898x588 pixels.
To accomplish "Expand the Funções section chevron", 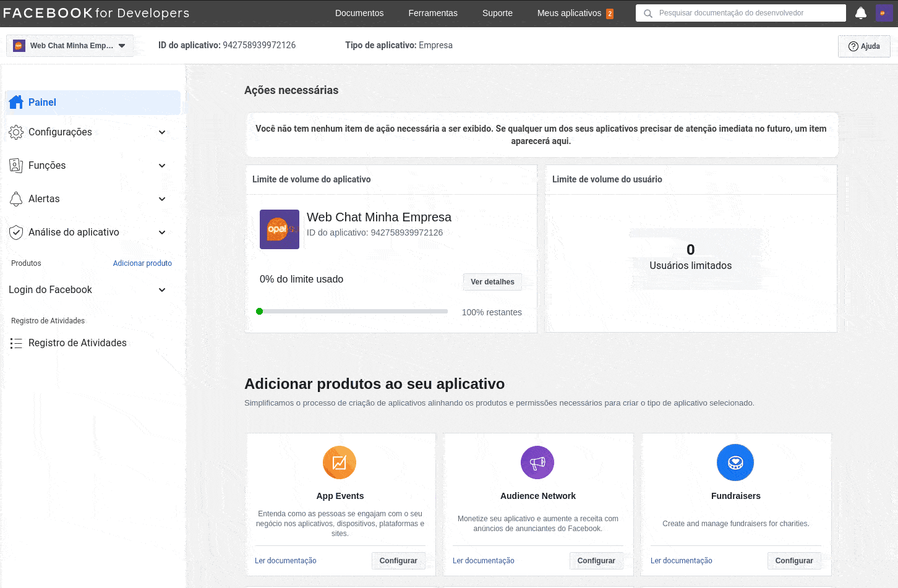I will click(162, 166).
